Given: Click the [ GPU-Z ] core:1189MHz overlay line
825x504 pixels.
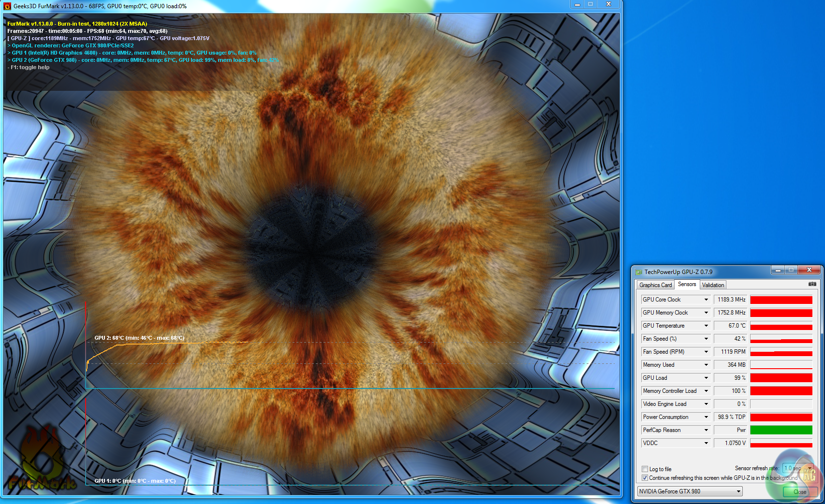Looking at the screenshot, I should 108,38.
